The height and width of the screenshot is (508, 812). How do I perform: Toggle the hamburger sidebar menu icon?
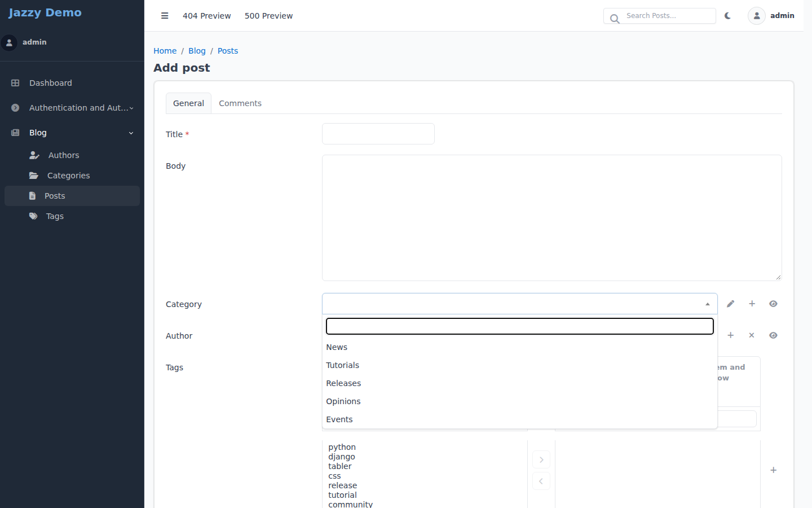click(165, 16)
